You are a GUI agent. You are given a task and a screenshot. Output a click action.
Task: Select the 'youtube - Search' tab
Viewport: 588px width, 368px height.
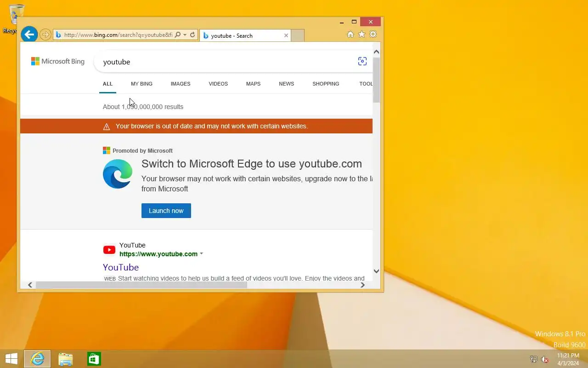click(245, 35)
